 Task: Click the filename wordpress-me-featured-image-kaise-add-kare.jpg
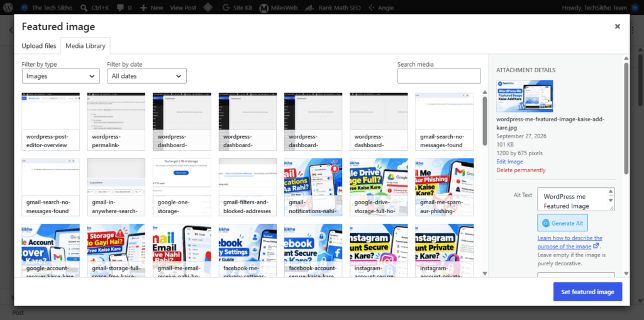tap(550, 123)
